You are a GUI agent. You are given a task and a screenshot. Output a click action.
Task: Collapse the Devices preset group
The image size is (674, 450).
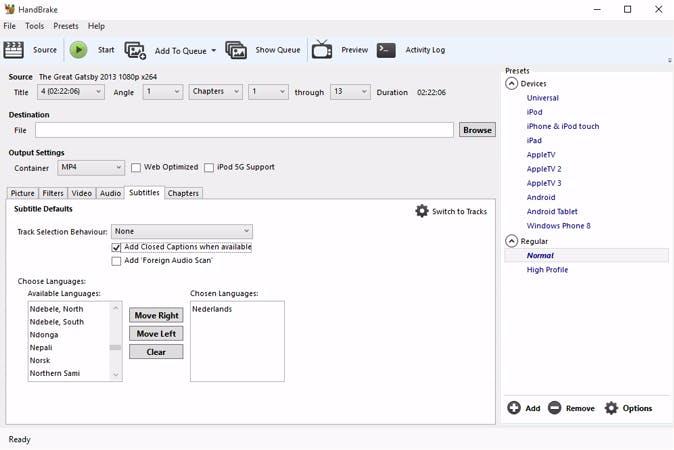point(512,84)
